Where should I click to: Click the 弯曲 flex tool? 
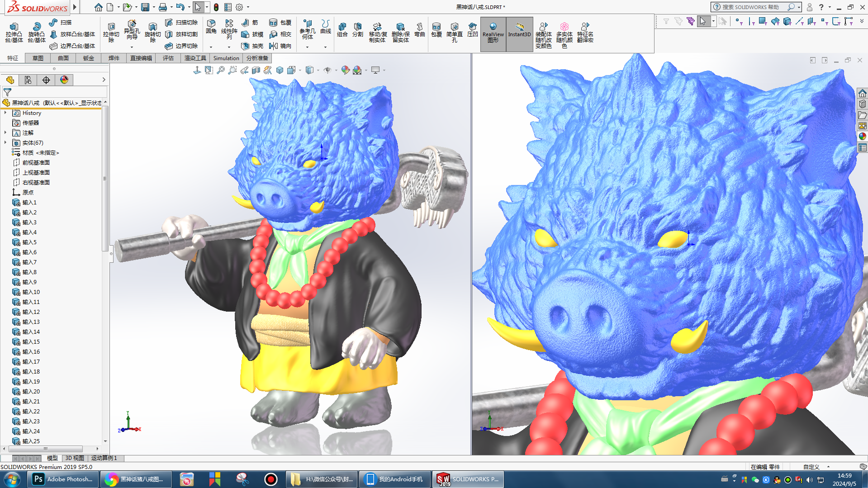click(x=419, y=29)
